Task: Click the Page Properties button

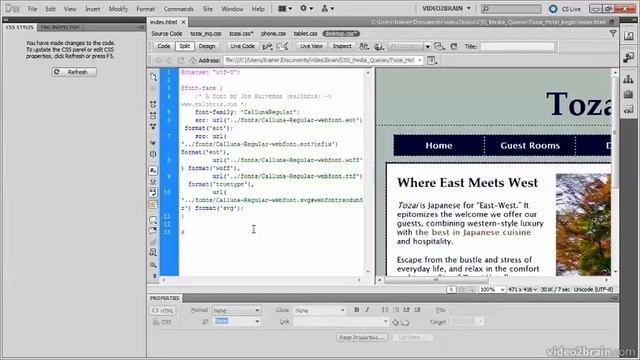Action: pyautogui.click(x=362, y=338)
